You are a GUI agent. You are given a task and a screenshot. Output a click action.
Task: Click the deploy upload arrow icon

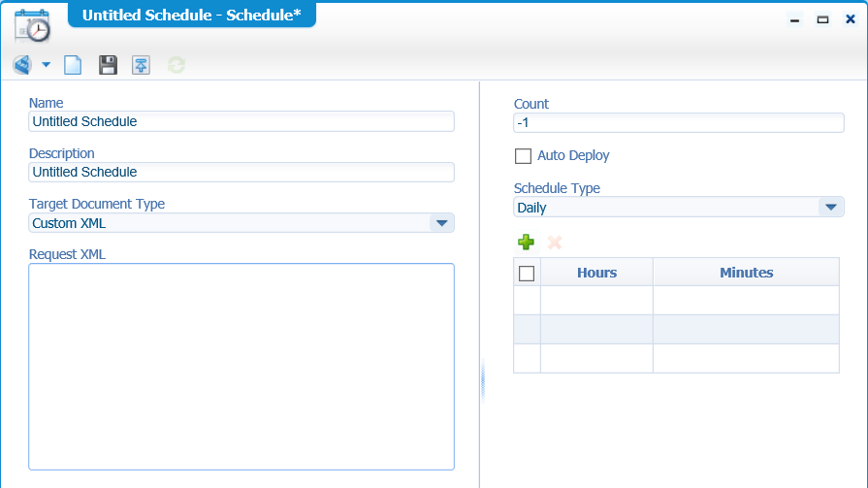coord(142,65)
